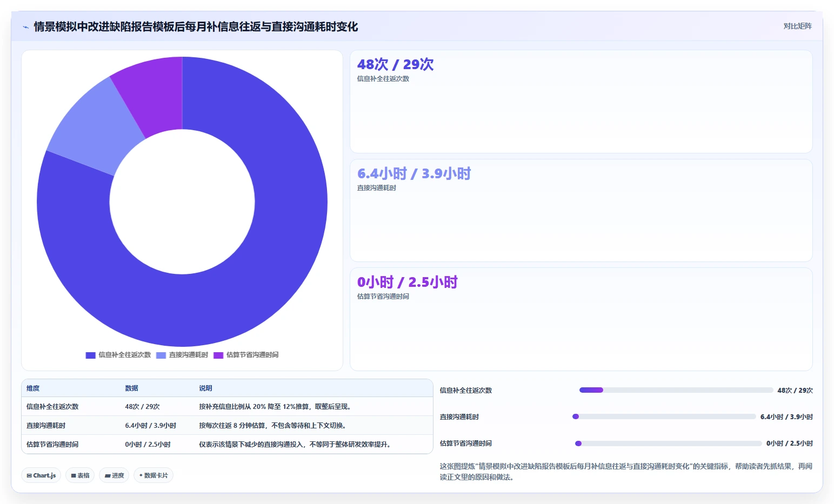Select table cell 48次 / 29次
Image resolution: width=834 pixels, height=504 pixels.
[x=142, y=407]
